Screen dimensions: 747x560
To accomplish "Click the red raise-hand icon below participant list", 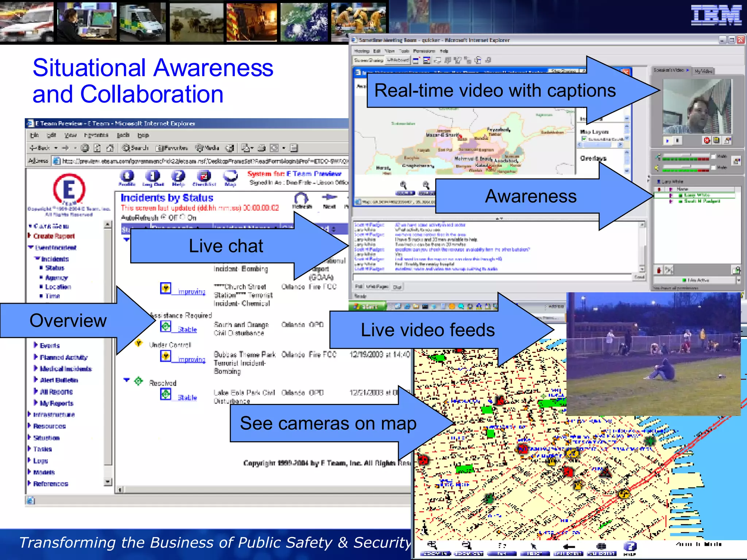I will 659,270.
